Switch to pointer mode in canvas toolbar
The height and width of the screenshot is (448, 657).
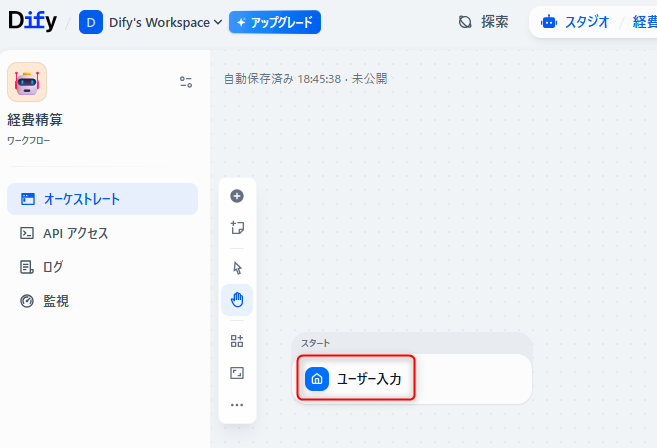[x=237, y=268]
